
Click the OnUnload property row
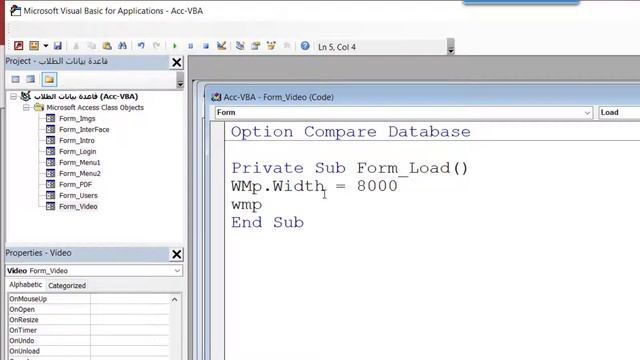click(88, 351)
